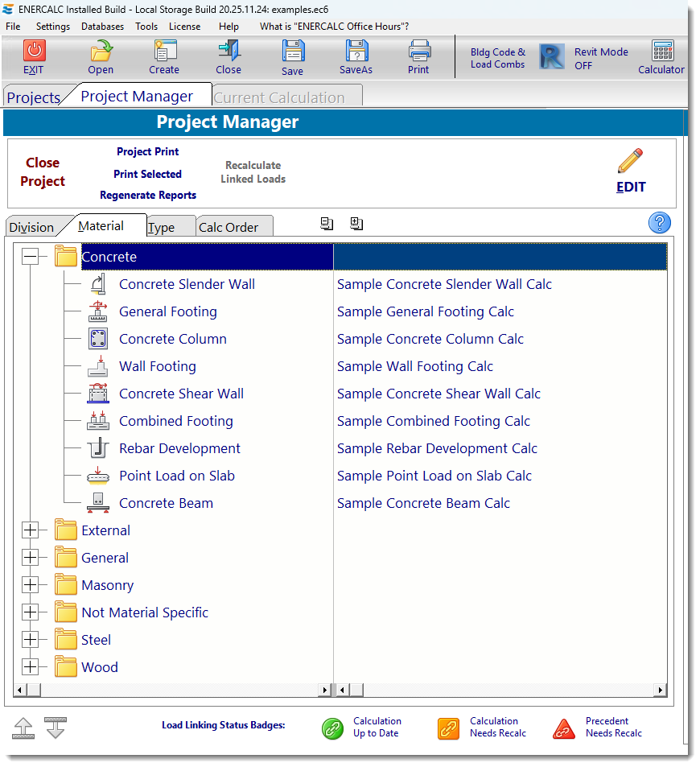Select the Masonry folder label
700x767 pixels.
(x=108, y=585)
